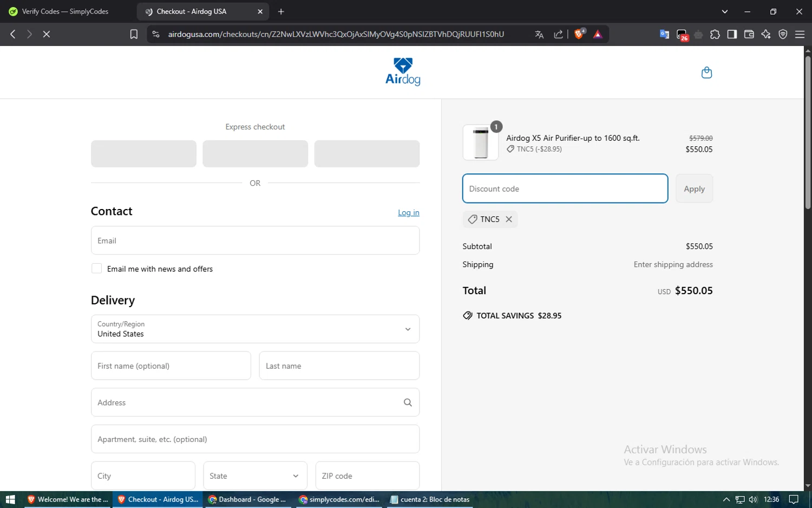
Task: Remove the TNC5 discount code
Action: coord(509,219)
